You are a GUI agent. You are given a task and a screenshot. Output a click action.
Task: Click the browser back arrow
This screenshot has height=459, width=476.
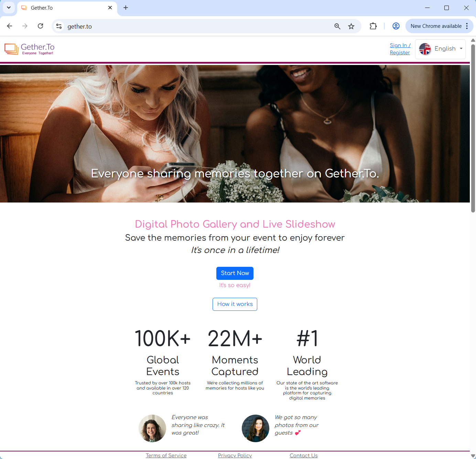tap(10, 26)
